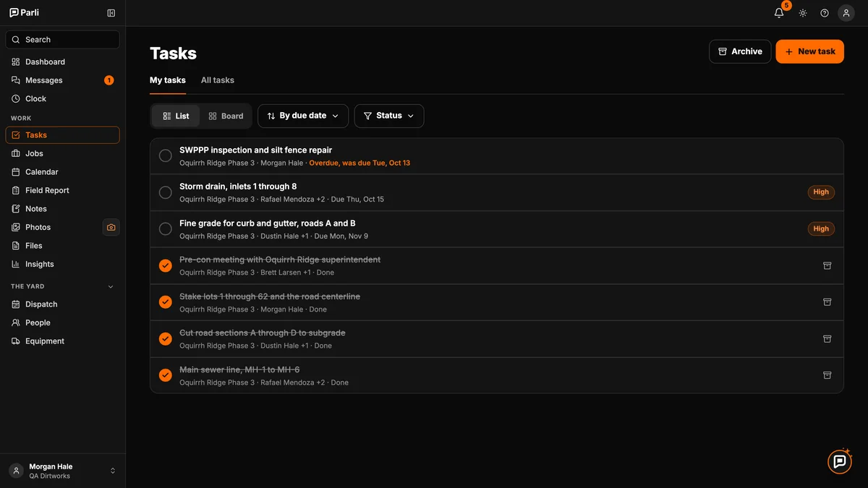Viewport: 868px width, 488px height.
Task: Archive the Pre-con meeting task
Action: pos(827,266)
